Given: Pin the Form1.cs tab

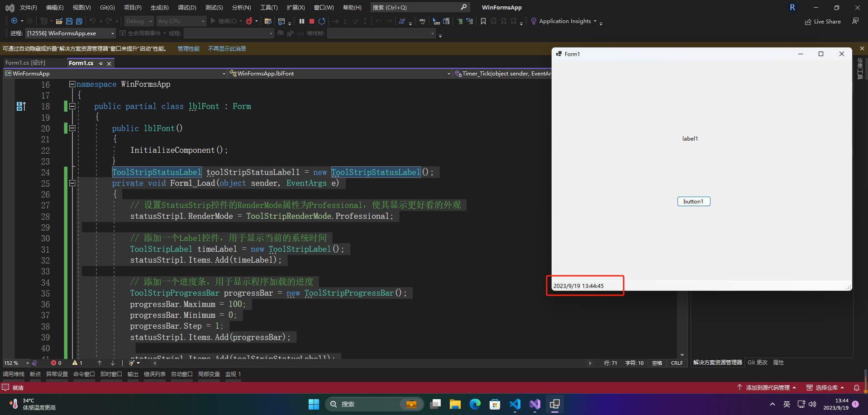Looking at the screenshot, I should (100, 63).
